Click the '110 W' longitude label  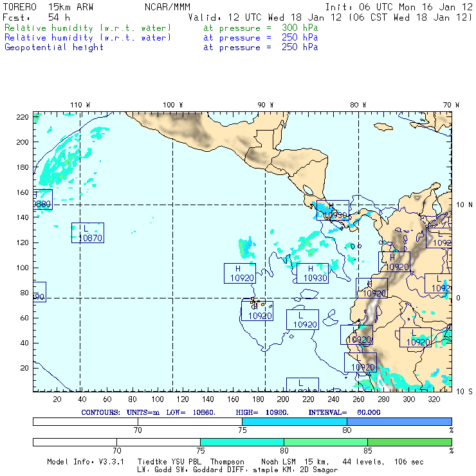(80, 105)
